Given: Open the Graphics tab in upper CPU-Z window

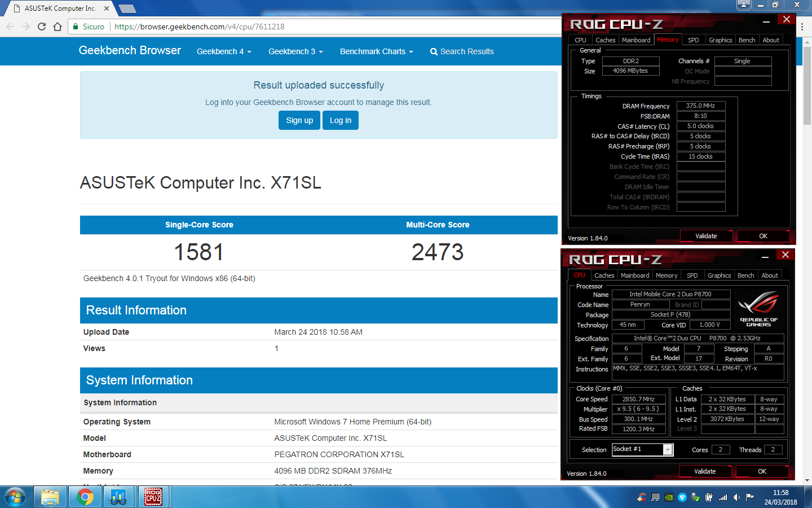Looking at the screenshot, I should click(720, 40).
